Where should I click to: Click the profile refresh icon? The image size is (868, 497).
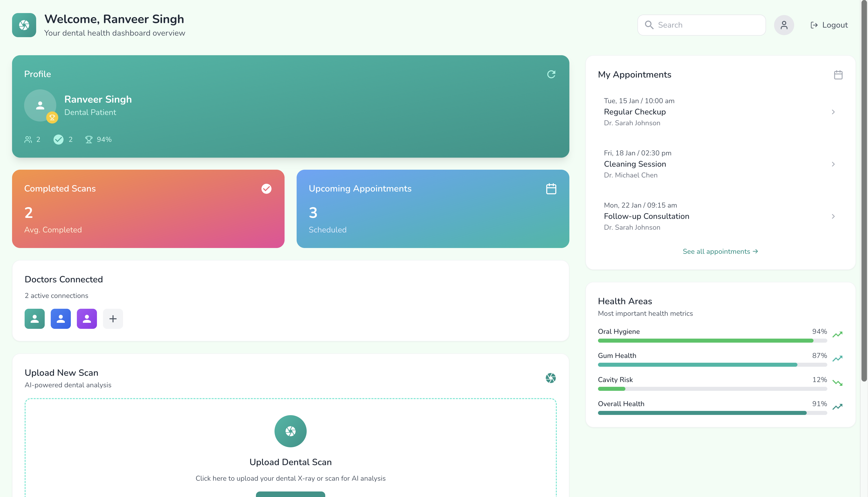551,74
